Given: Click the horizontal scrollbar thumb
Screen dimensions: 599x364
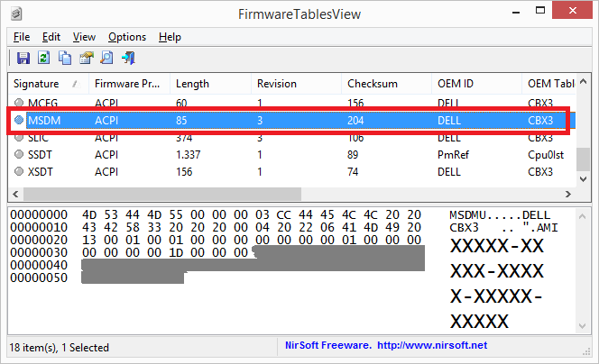Looking at the screenshot, I should point(162,194).
